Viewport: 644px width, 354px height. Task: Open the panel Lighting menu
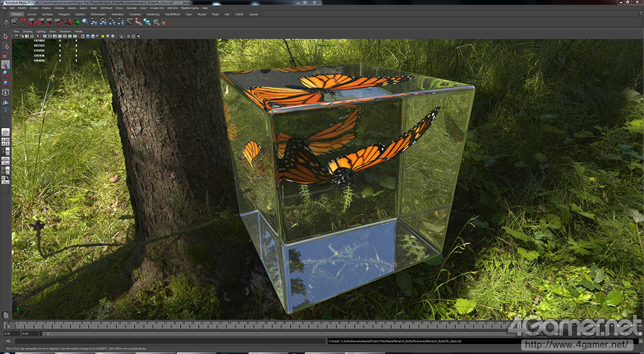point(41,31)
